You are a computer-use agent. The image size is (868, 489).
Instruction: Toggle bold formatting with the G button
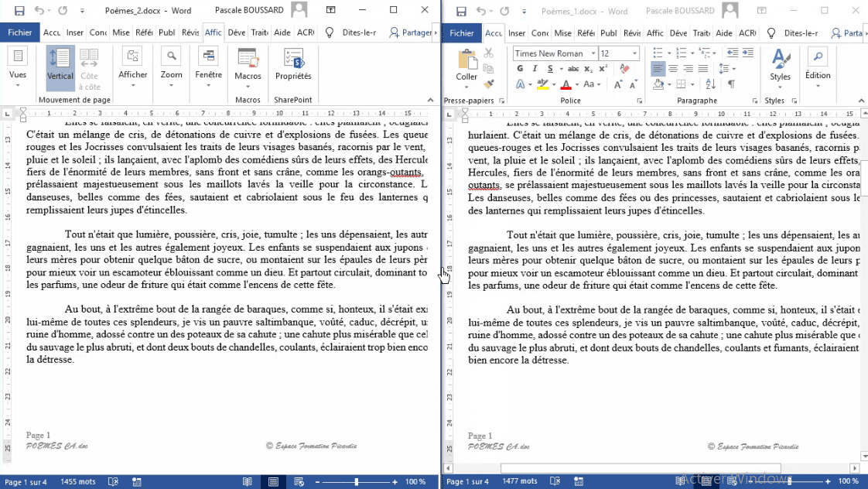pyautogui.click(x=518, y=69)
